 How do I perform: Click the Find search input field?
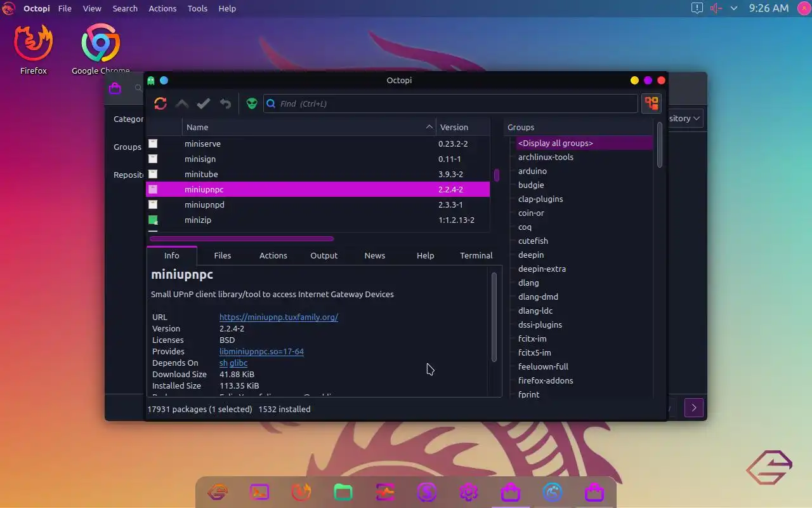(450, 104)
